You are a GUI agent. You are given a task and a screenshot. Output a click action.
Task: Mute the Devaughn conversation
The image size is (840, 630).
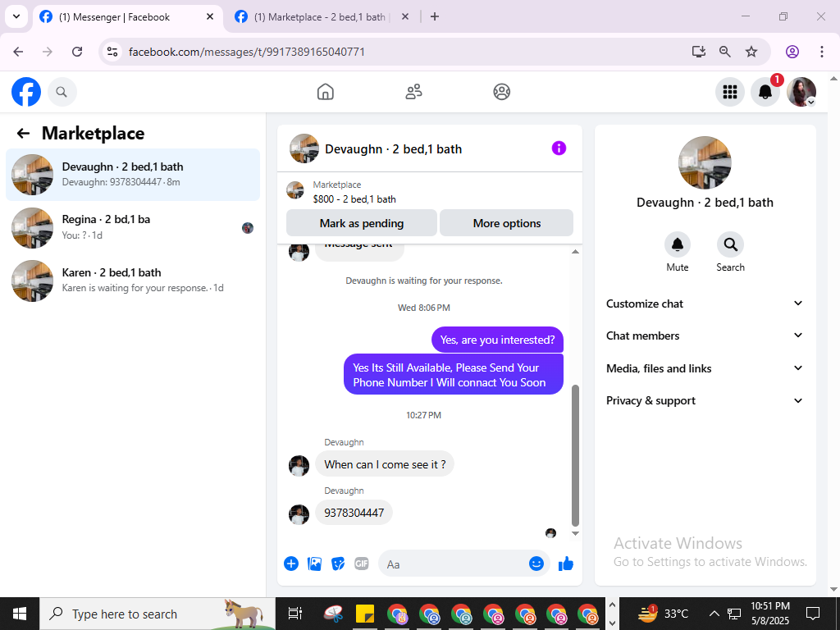[x=677, y=244]
